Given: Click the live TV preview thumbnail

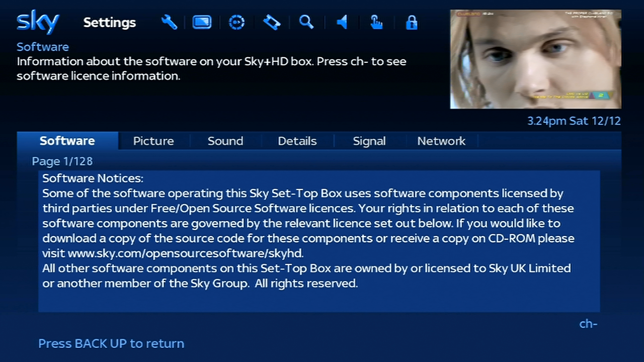Looking at the screenshot, I should [535, 59].
